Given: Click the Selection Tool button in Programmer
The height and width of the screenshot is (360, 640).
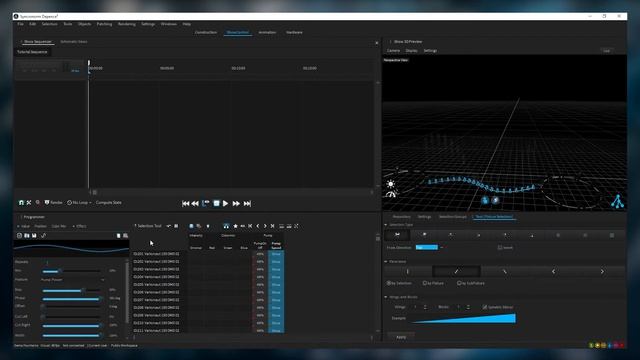Looking at the screenshot, I should click(148, 226).
